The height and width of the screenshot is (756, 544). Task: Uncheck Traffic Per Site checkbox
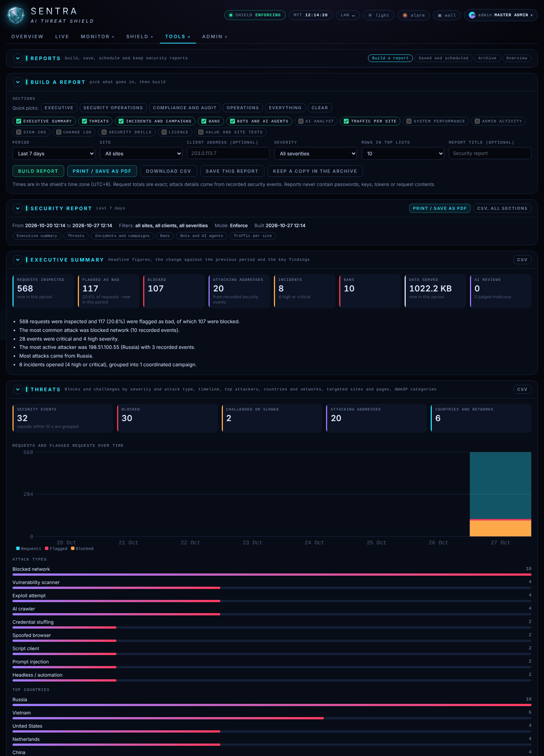click(346, 121)
